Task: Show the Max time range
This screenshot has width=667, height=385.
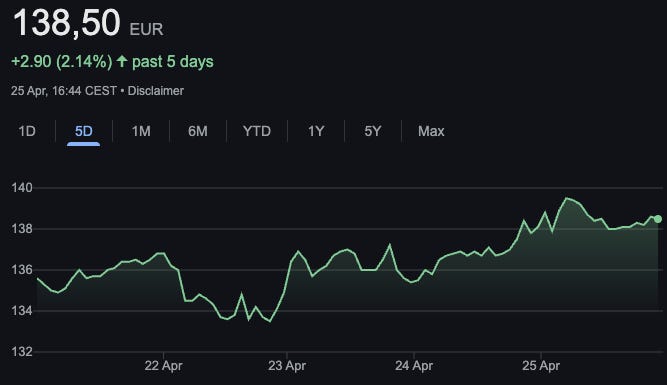Action: pyautogui.click(x=431, y=131)
